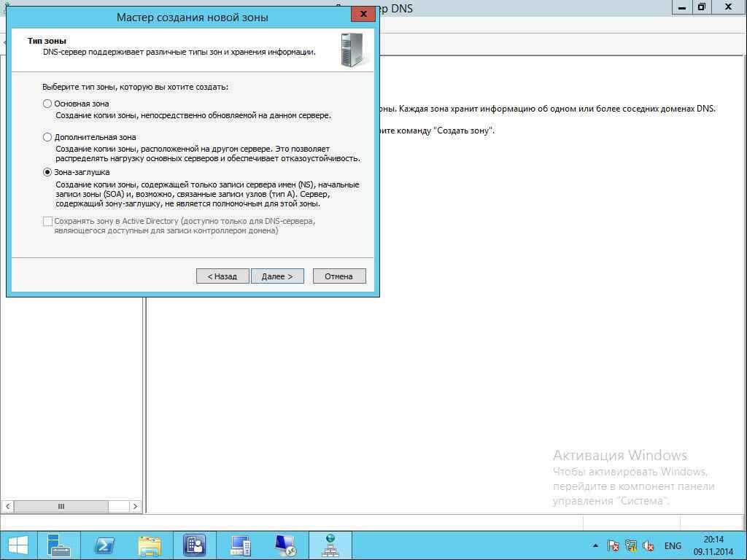This screenshot has height=560, width=747.
Task: Expand the hidden tray icons arrow
Action: pos(596,545)
